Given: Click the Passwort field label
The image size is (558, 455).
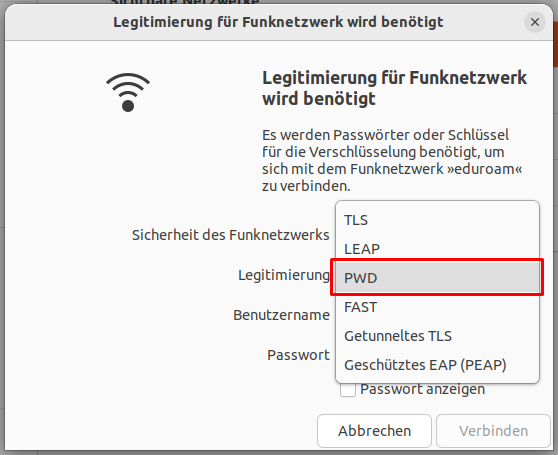Looking at the screenshot, I should pyautogui.click(x=299, y=355).
